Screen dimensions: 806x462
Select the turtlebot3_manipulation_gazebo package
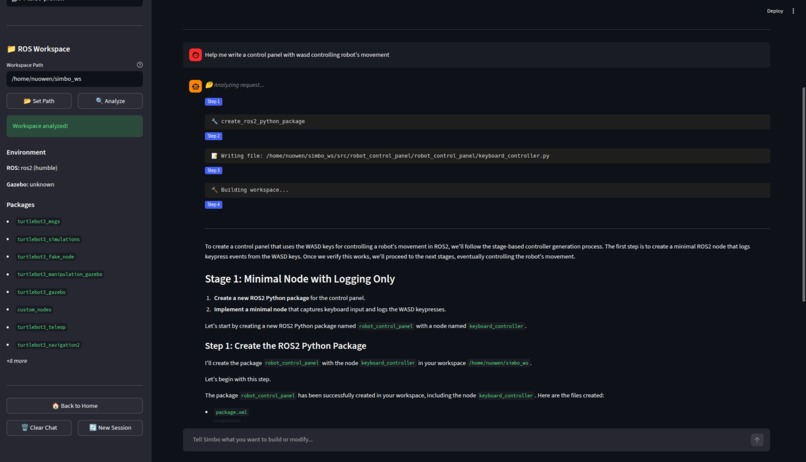coord(60,274)
